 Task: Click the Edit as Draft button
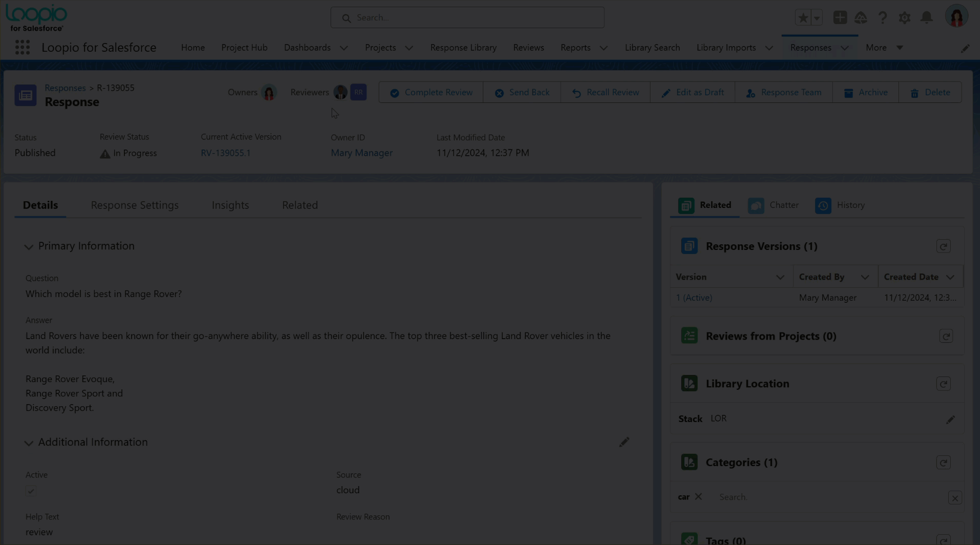pos(692,93)
